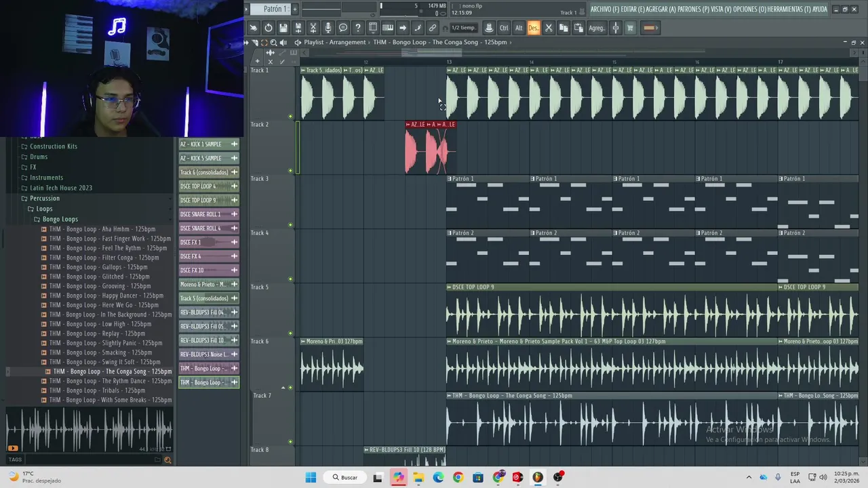Click the speaker playback tool in playlist toolbar
The image size is (868, 488).
(x=283, y=42)
